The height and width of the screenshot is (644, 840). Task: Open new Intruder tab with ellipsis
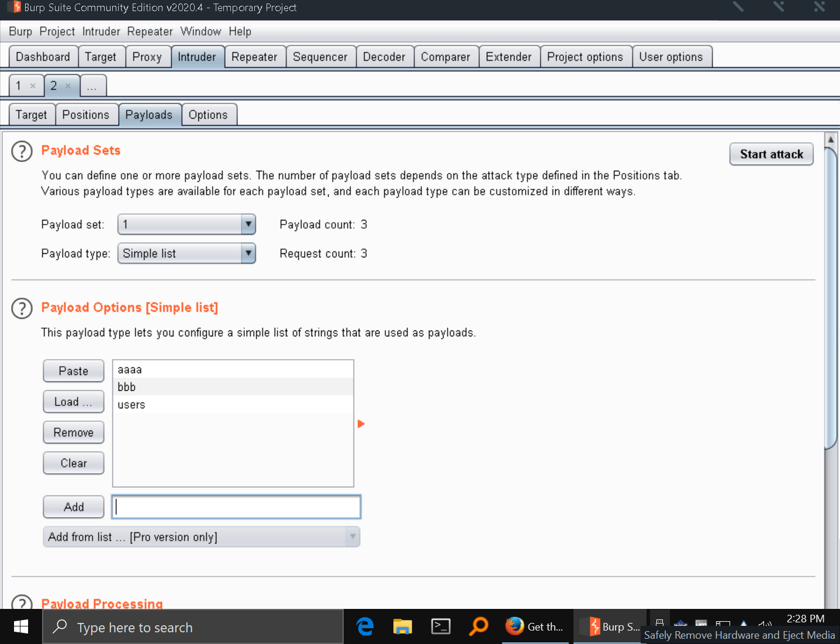[92, 86]
